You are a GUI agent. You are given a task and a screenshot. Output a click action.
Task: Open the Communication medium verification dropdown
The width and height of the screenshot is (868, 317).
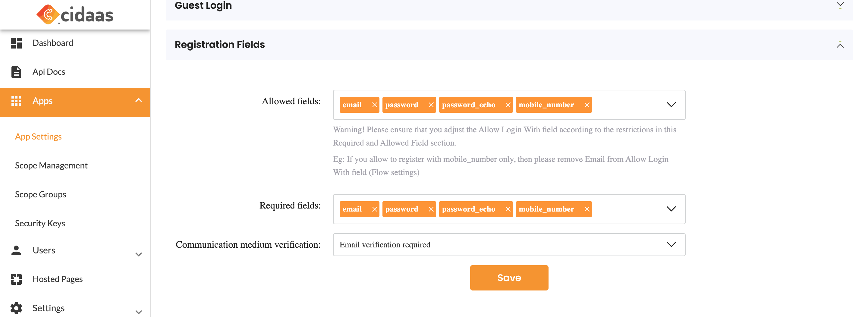click(671, 245)
